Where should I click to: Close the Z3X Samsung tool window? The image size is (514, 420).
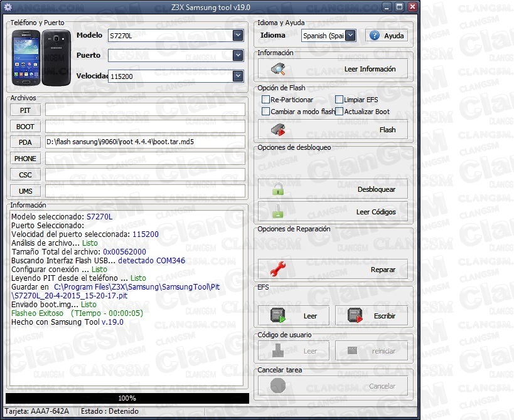(x=412, y=7)
